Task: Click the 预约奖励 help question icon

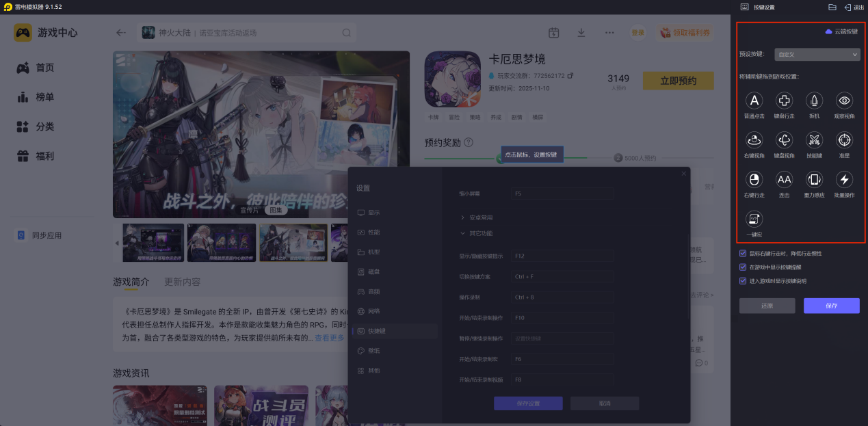Action: (469, 142)
